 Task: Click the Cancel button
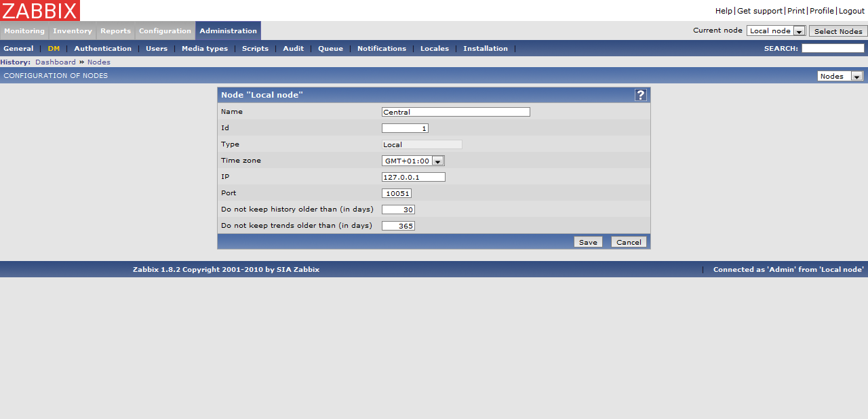coord(629,242)
